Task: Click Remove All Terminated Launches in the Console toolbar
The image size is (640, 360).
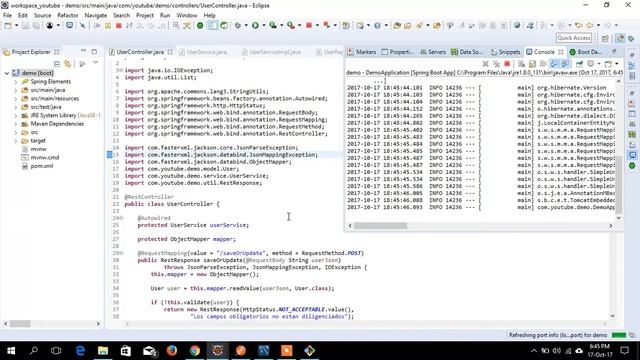Action: (496, 64)
